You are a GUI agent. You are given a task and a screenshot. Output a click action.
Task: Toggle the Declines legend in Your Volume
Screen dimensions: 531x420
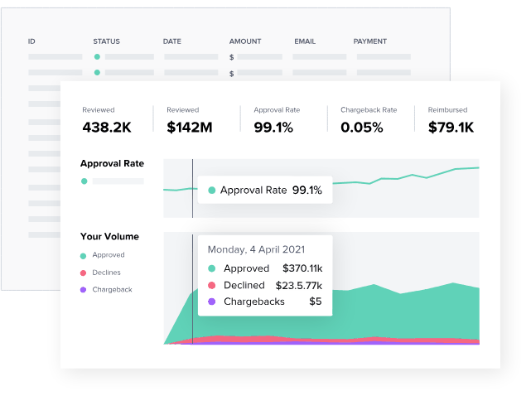(x=100, y=273)
